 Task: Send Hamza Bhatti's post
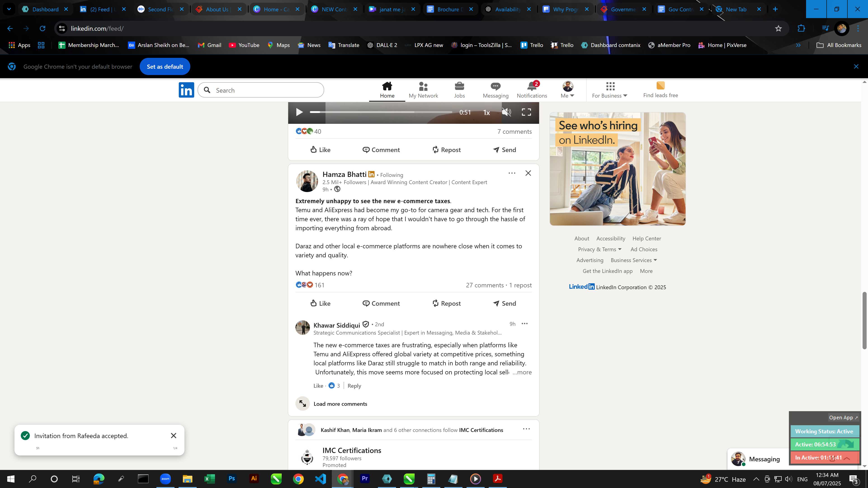(505, 303)
